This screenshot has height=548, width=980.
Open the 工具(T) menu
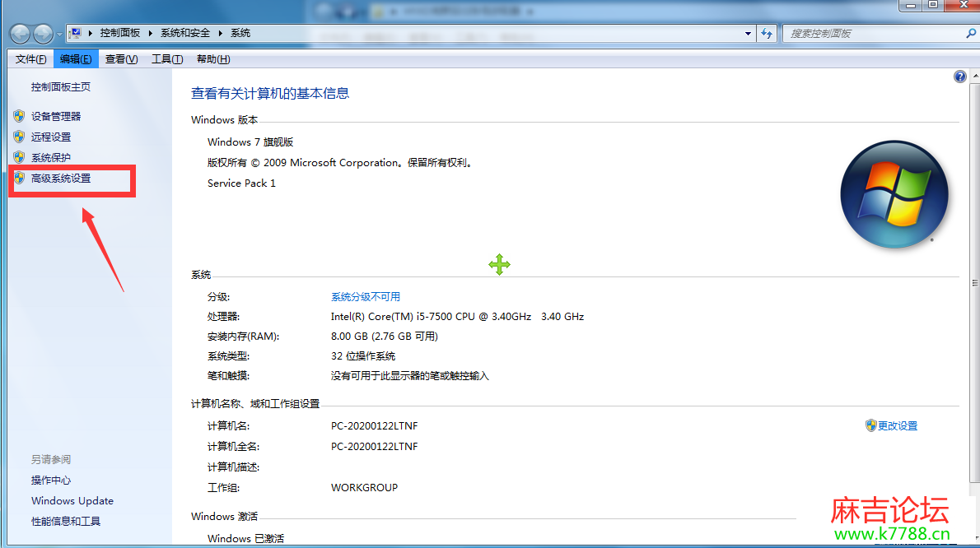pos(167,58)
